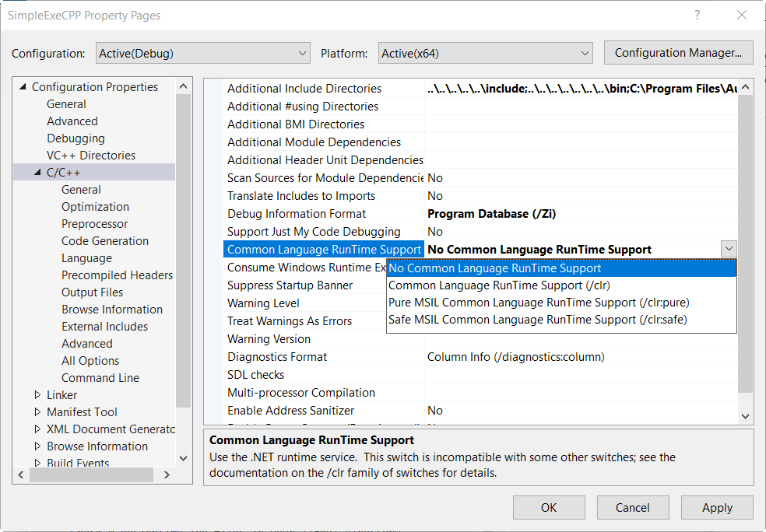
Task: Open the Output Files page
Action: tap(93, 292)
